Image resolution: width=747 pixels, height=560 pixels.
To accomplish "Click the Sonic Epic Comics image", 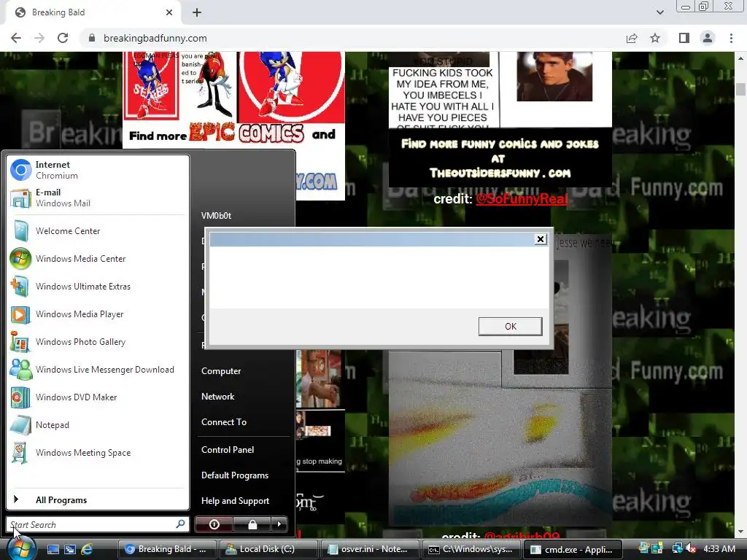I will click(233, 125).
